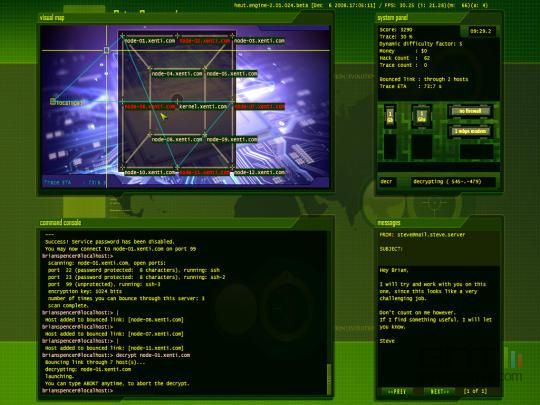The height and width of the screenshot is (405, 540).
Task: Select node-03.xenti.com on the visual map
Action: tap(259, 41)
